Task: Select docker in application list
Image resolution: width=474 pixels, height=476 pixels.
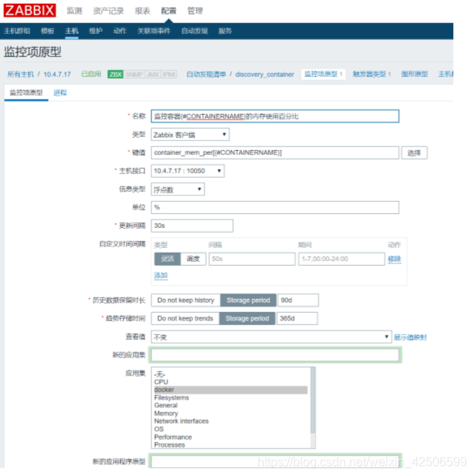Action: 230,390
